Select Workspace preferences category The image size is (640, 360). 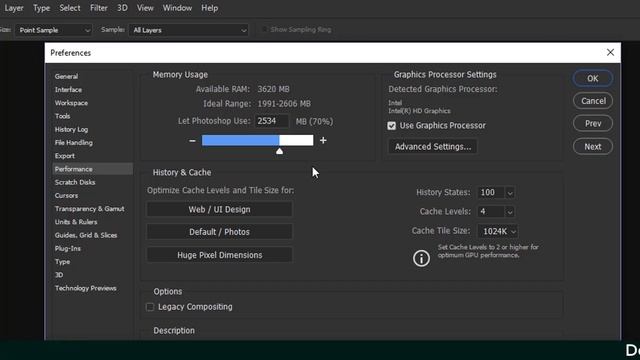[x=71, y=103]
